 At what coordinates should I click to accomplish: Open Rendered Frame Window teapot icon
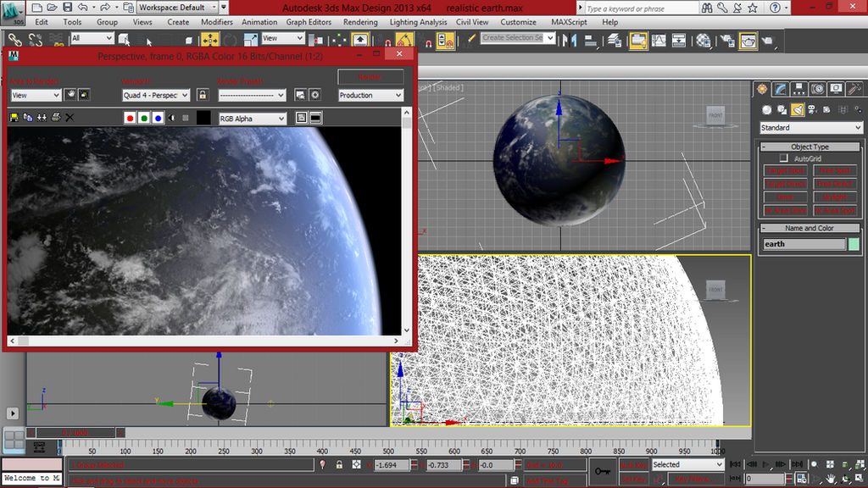(748, 40)
